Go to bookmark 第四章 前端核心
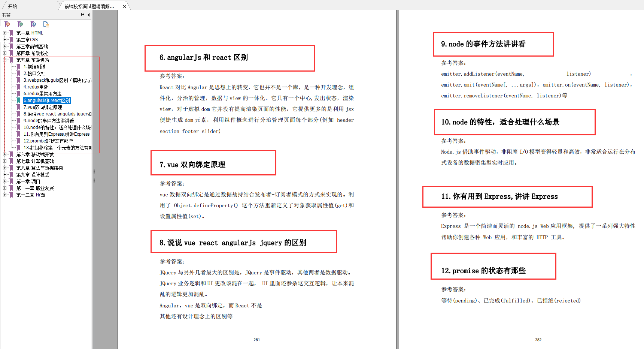644x349 pixels. [x=33, y=53]
